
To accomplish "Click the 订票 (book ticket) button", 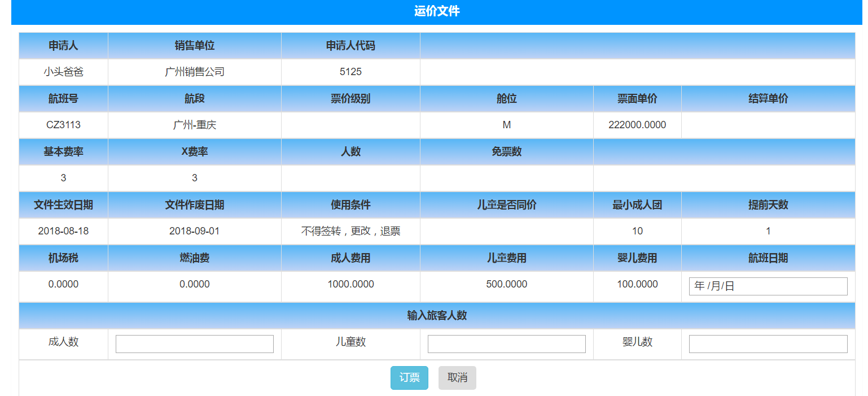I will pos(409,378).
